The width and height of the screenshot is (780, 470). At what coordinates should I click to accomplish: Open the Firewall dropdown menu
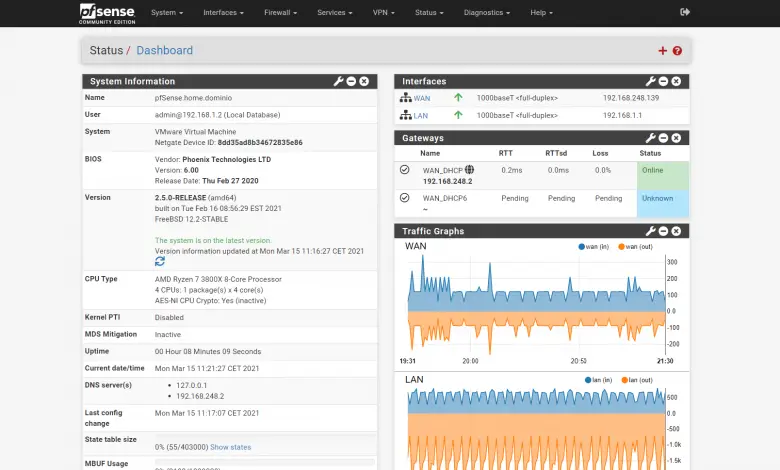280,12
